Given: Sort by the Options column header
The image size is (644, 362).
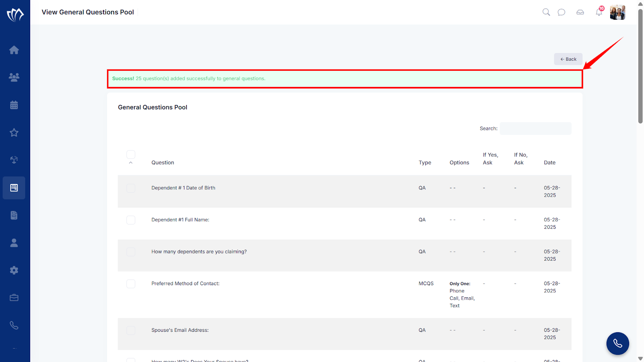Looking at the screenshot, I should [x=459, y=162].
